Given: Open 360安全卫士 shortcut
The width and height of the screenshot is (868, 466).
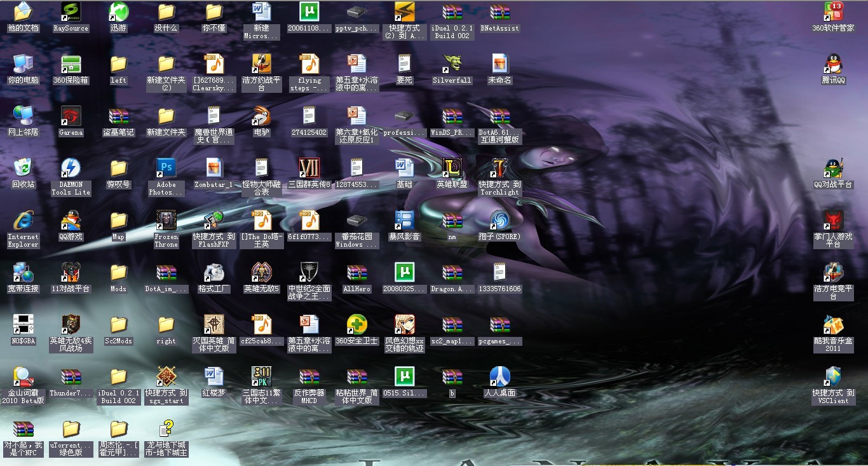Looking at the screenshot, I should [356, 324].
